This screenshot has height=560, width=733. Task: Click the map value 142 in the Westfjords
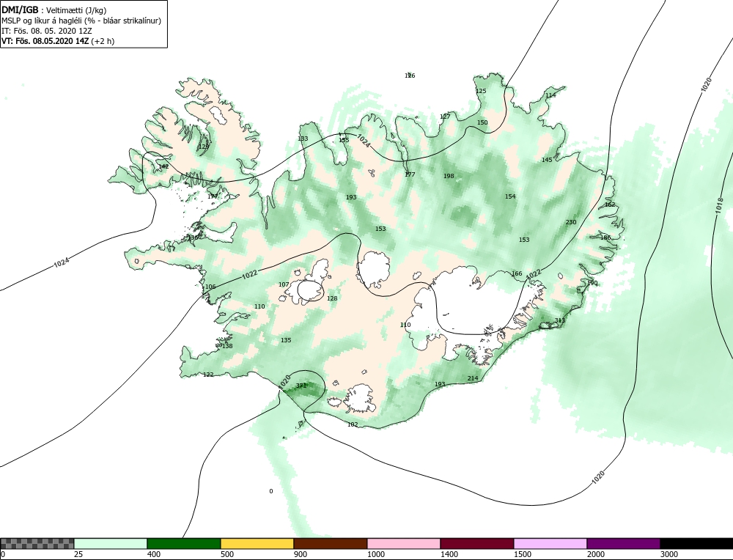click(164, 166)
